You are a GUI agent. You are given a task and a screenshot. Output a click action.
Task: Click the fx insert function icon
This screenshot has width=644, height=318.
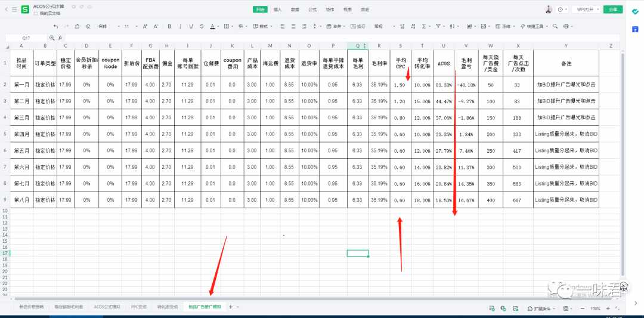60,38
